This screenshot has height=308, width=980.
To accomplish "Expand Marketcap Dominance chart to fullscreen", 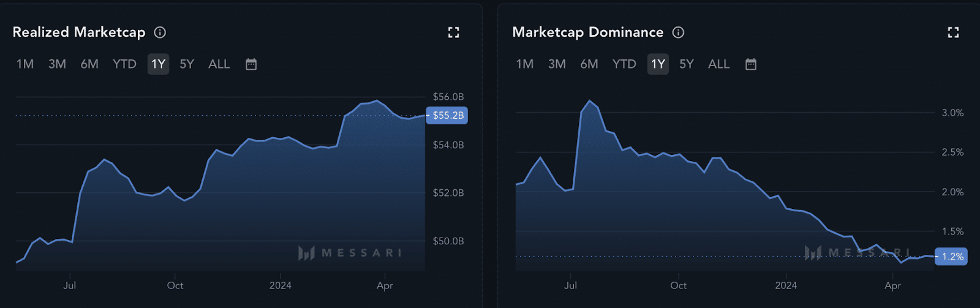I will click(953, 32).
